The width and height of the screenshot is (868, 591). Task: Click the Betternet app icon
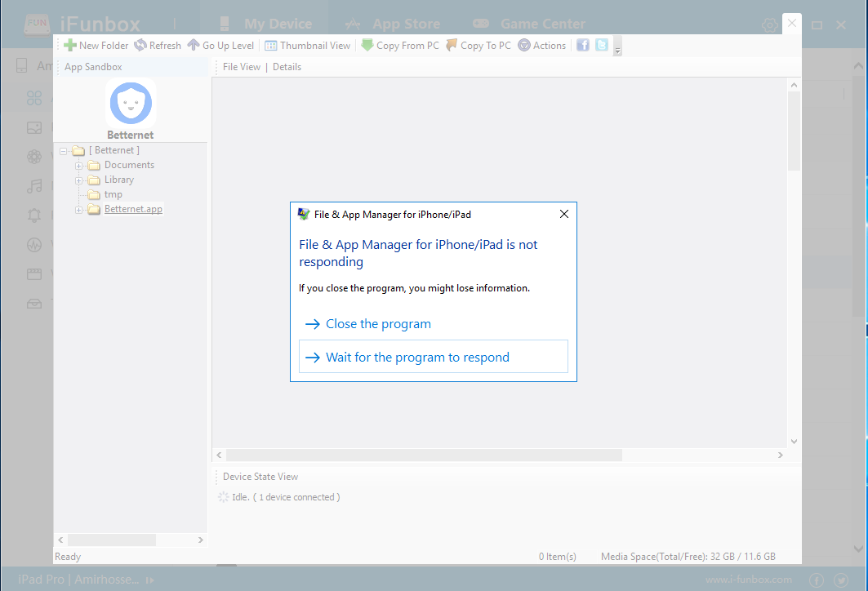point(131,104)
